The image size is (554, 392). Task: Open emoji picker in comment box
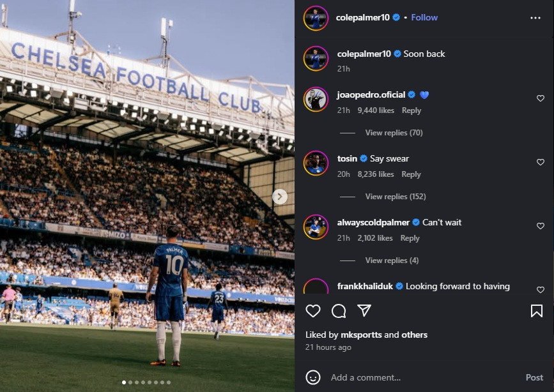click(313, 377)
